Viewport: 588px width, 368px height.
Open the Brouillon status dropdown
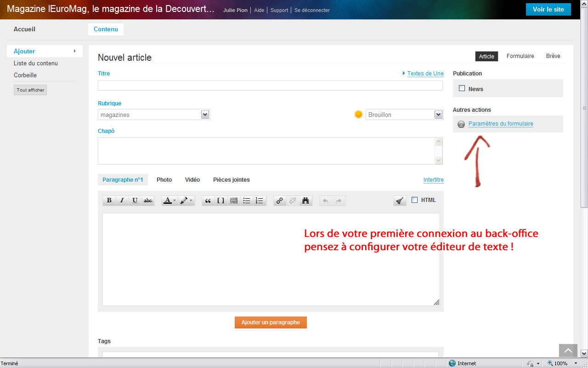click(x=438, y=115)
